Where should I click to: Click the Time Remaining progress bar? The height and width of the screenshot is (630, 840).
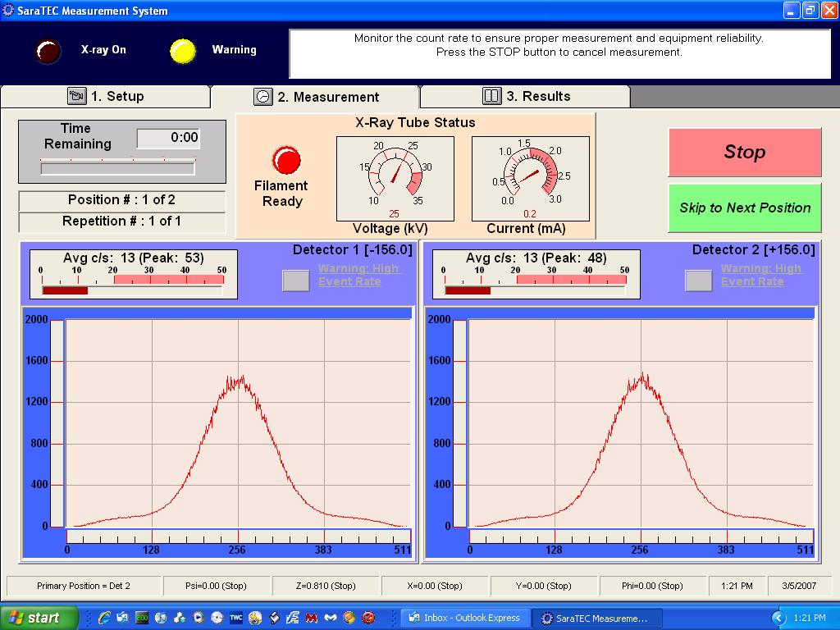pyautogui.click(x=118, y=167)
